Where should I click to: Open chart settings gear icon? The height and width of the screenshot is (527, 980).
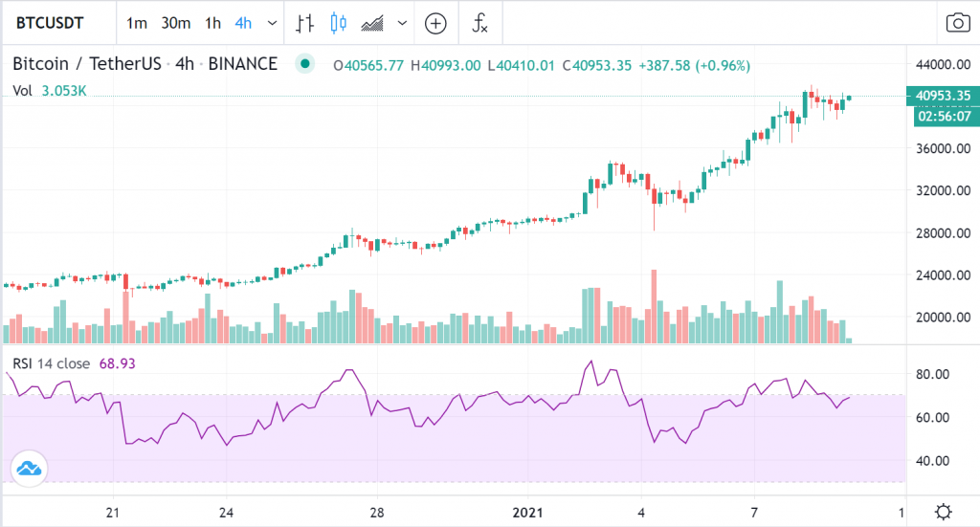coord(944,510)
